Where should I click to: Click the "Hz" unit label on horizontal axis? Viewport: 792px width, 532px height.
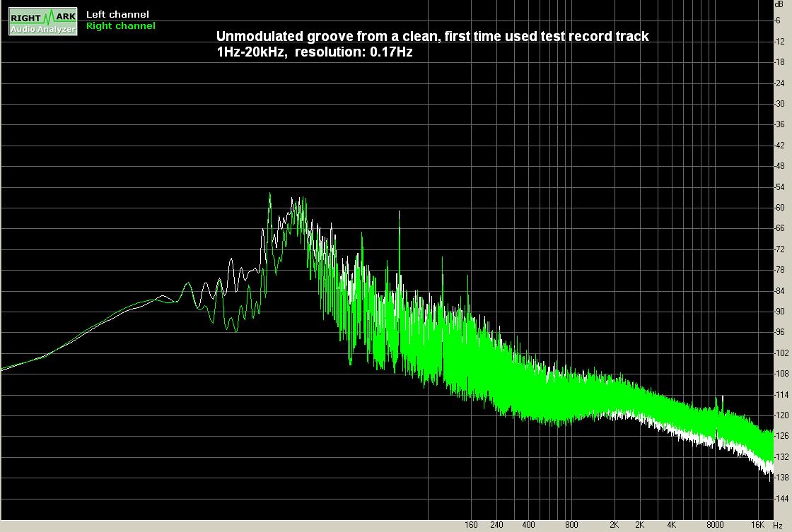tap(779, 526)
